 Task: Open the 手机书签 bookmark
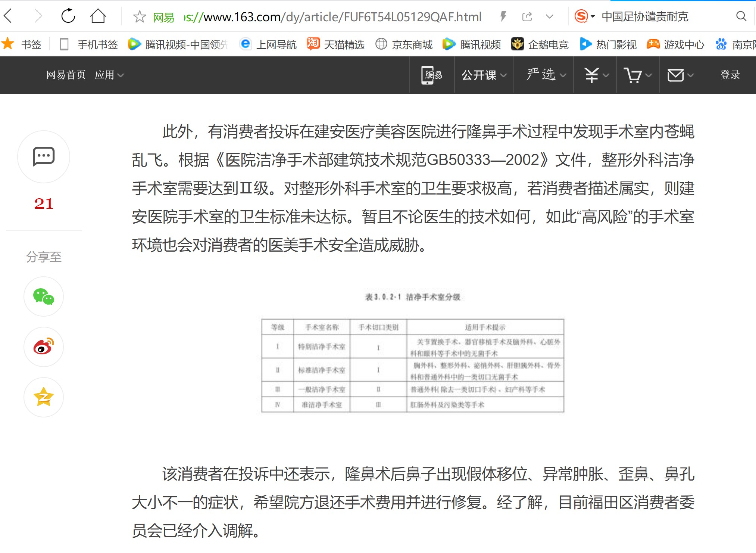click(x=88, y=44)
